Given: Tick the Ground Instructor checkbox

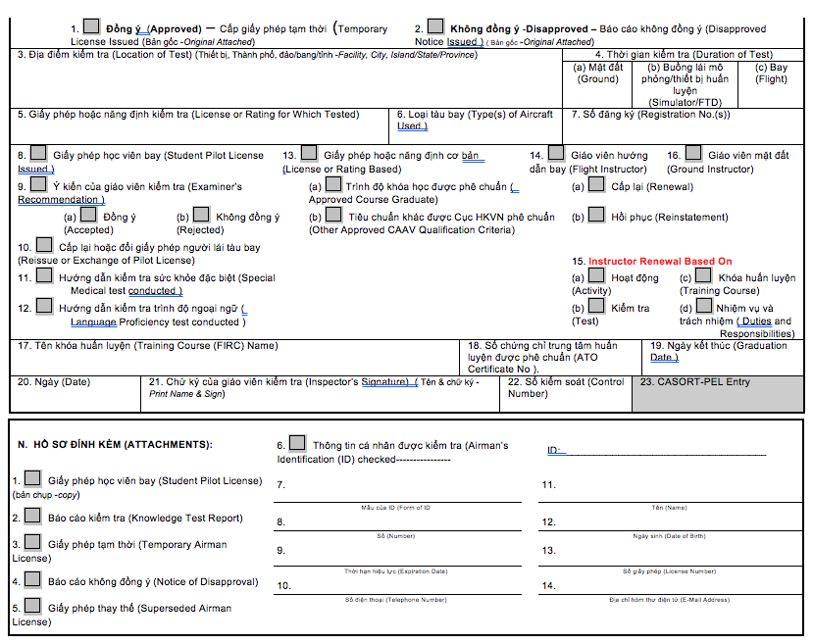Looking at the screenshot, I should click(x=693, y=153).
